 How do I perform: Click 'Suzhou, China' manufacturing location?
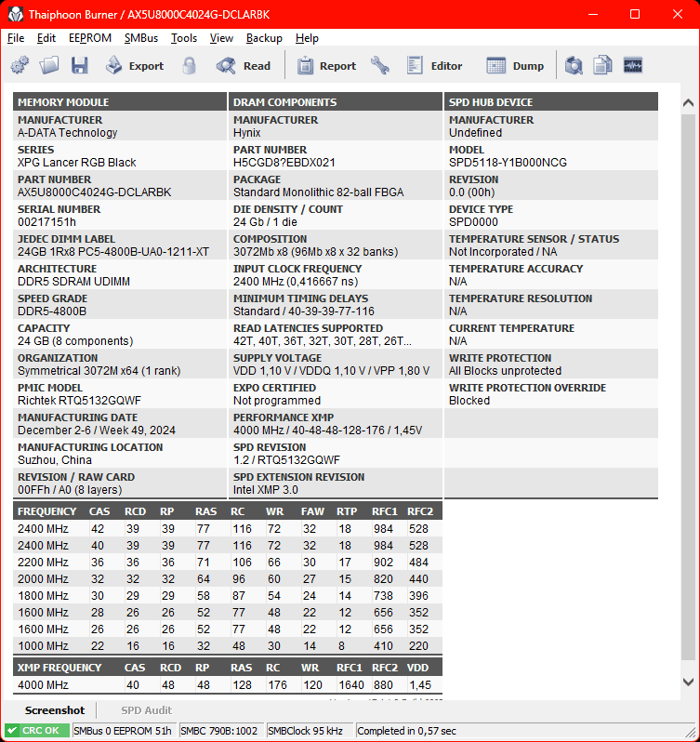55,460
